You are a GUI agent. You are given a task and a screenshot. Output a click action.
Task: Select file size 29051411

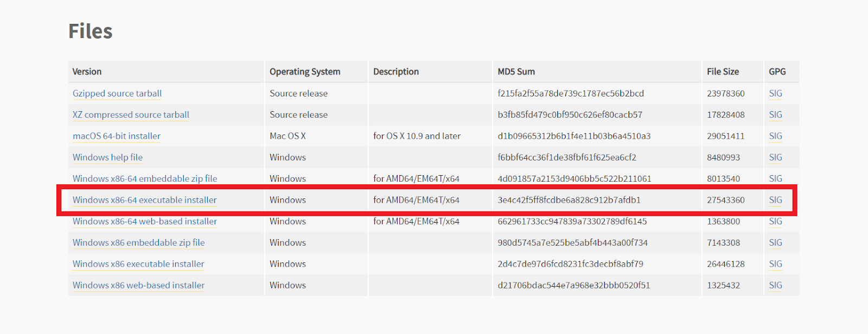pos(726,136)
